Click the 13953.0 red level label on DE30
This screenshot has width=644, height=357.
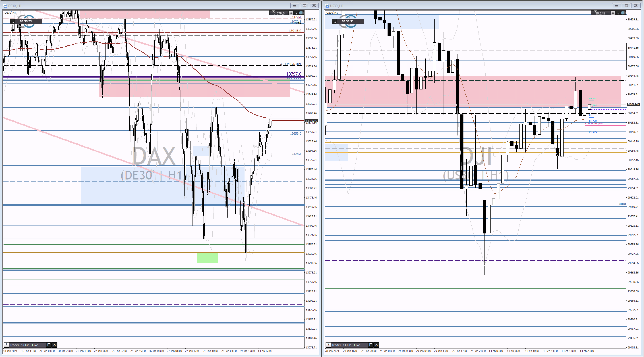coord(297,17)
